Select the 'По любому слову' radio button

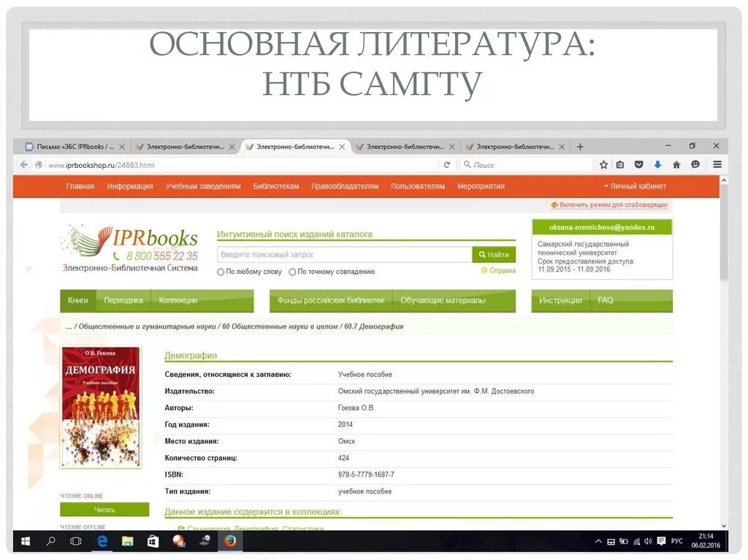click(221, 272)
